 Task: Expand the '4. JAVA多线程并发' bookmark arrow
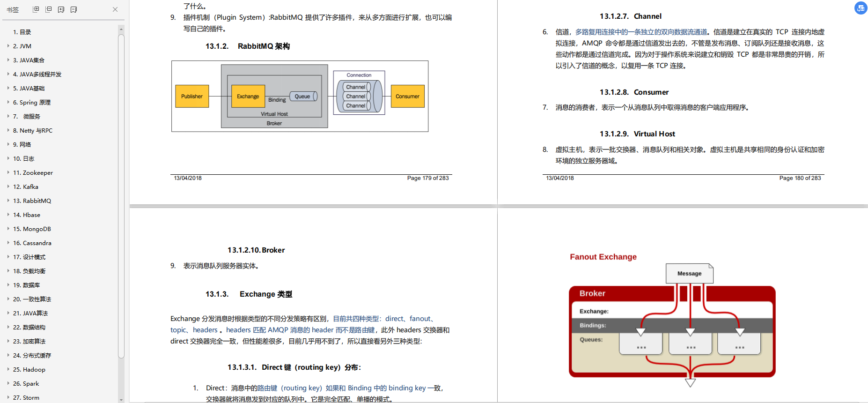8,74
